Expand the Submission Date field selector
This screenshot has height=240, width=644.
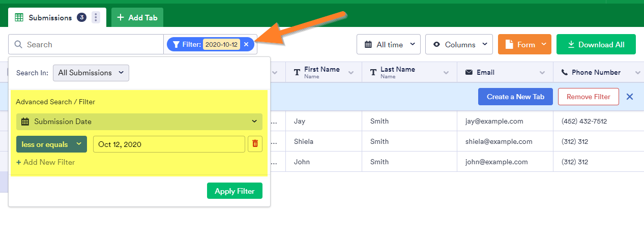point(139,122)
